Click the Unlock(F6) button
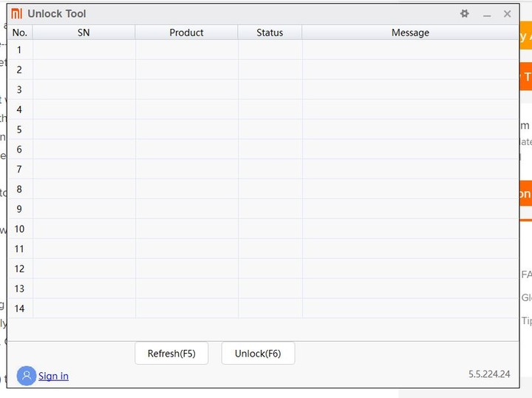The width and height of the screenshot is (532, 398). click(x=258, y=353)
